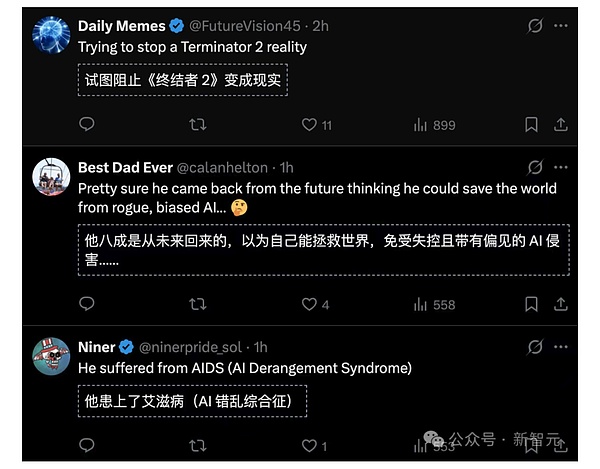The image size is (600, 469).
Task: Open Grok icon on Daily Memes tweet
Action: point(535,25)
